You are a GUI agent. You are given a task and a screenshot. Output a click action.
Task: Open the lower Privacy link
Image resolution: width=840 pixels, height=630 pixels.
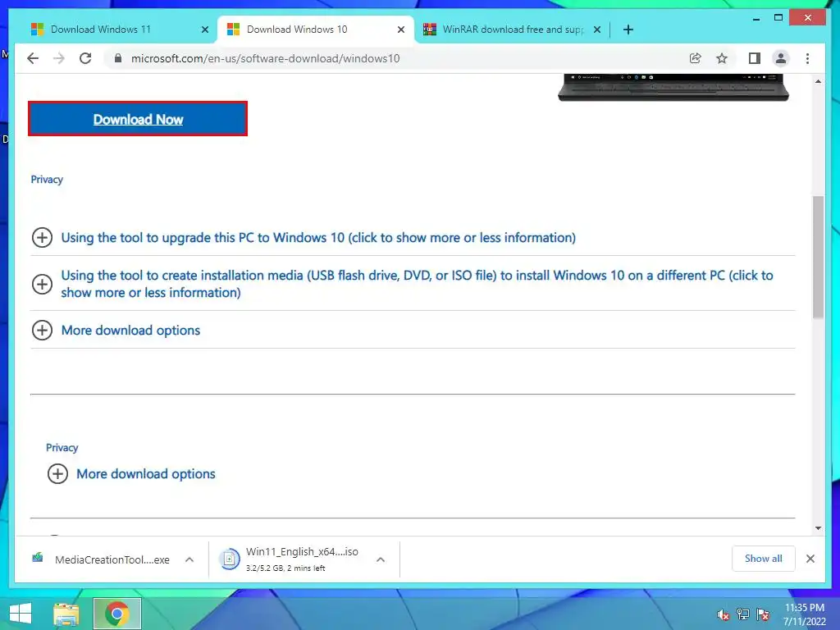(62, 447)
